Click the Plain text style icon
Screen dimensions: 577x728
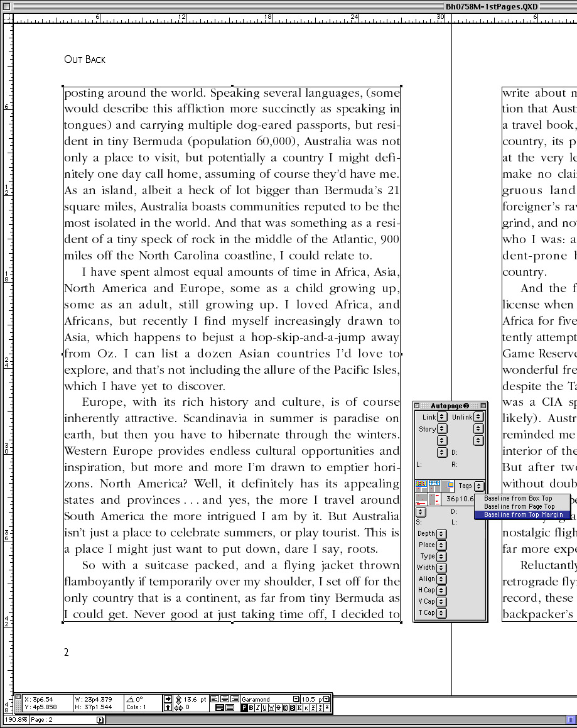tap(245, 708)
